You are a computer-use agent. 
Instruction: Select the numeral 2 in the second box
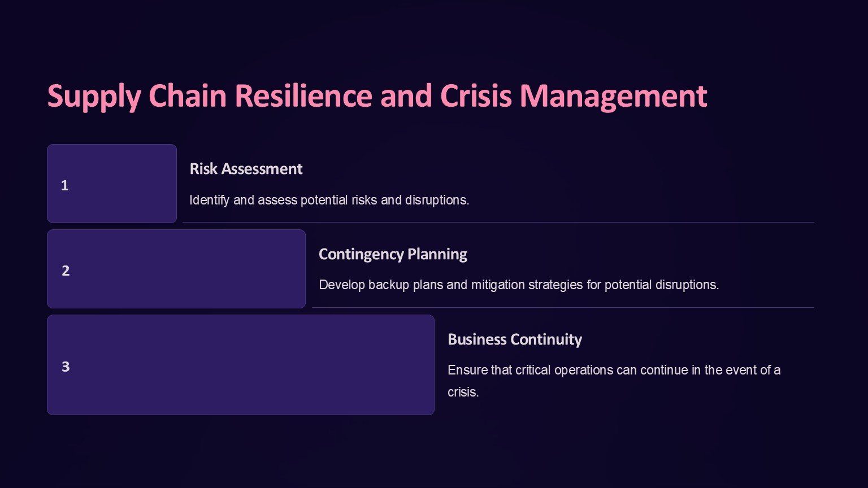(x=66, y=271)
